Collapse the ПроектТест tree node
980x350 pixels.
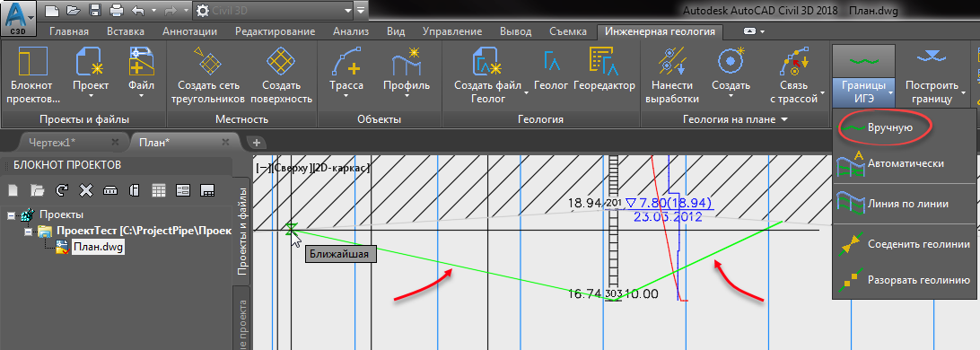28,232
